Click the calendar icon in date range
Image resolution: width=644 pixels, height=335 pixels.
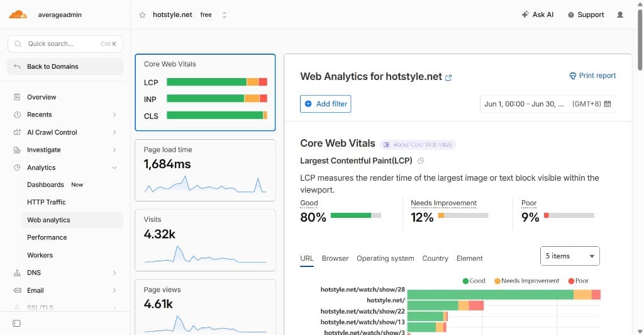click(x=608, y=104)
